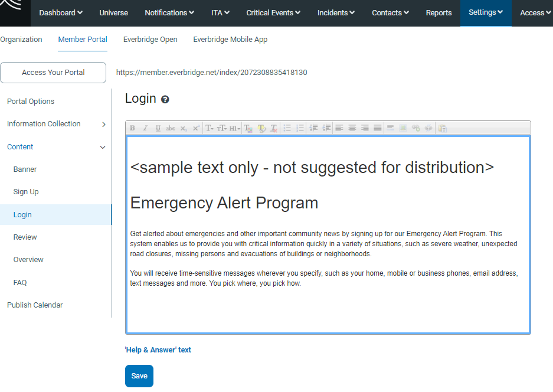This screenshot has height=392, width=553.
Task: Open the Critical Events menu
Action: [x=273, y=13]
